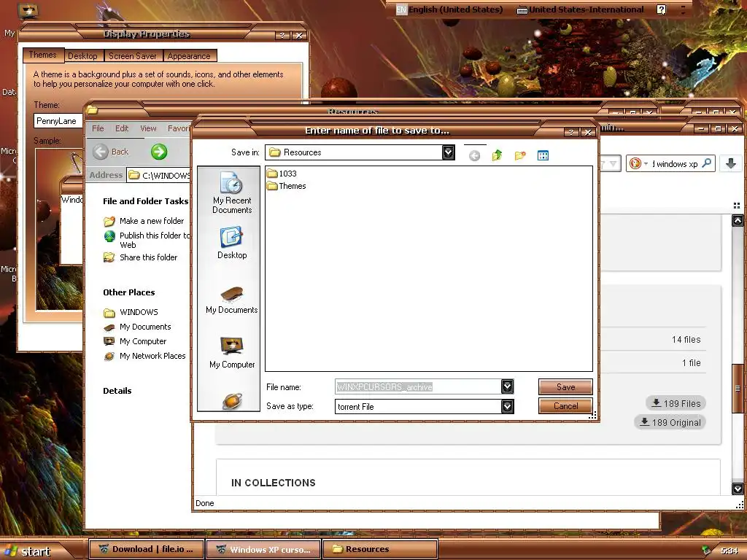Viewport: 747px width, 560px height.
Task: Click the magnifier search icon in browser
Action: (x=707, y=163)
